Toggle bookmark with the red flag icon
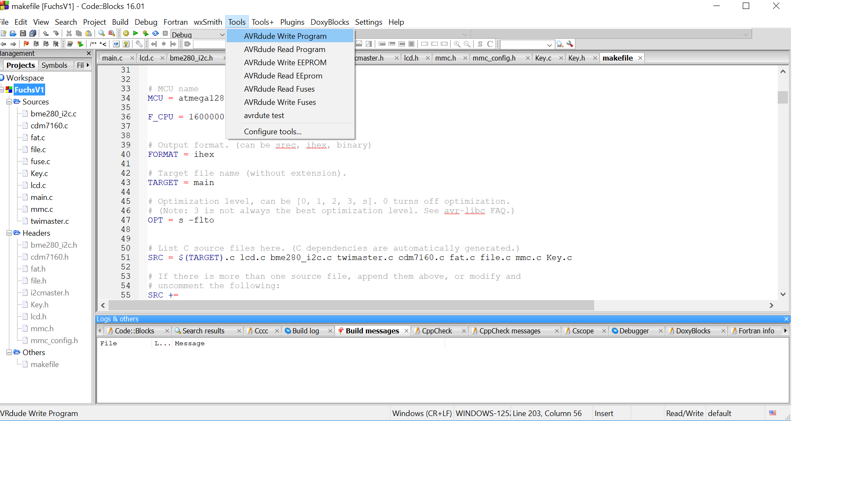Screen dimensions: 868x503 point(26,44)
